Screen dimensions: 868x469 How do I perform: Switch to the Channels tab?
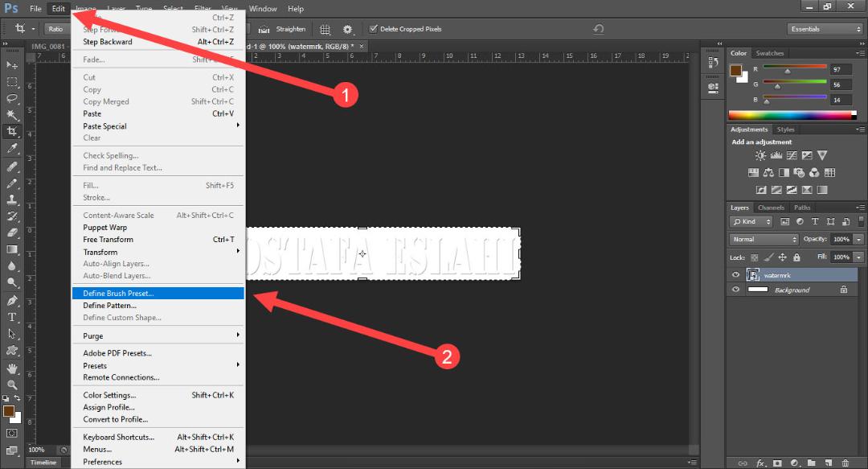pyautogui.click(x=771, y=208)
